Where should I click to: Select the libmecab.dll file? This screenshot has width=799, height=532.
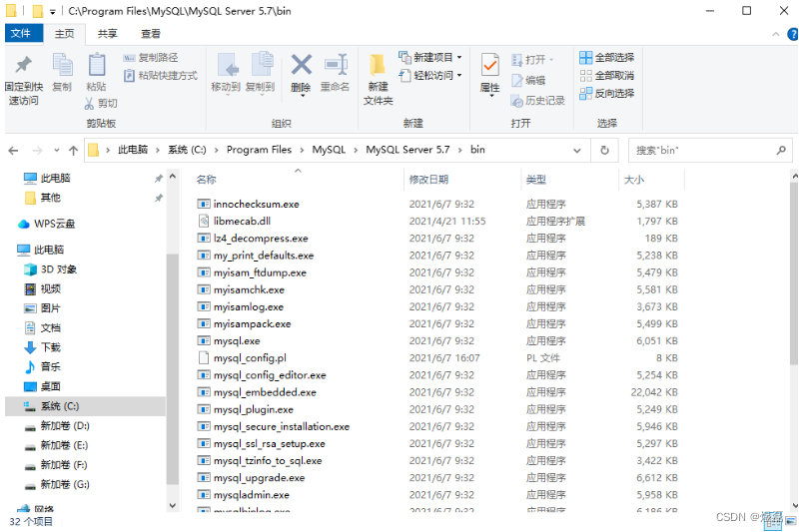coord(242,221)
